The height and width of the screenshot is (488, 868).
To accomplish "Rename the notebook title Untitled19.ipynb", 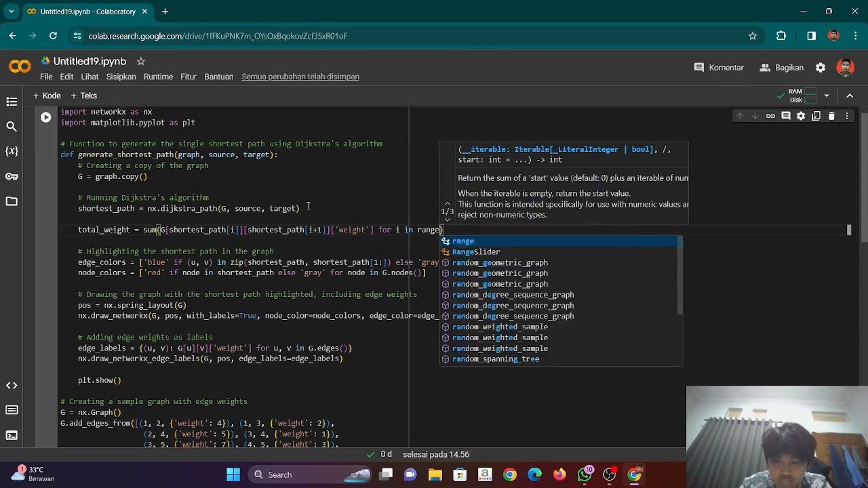I will (90, 61).
